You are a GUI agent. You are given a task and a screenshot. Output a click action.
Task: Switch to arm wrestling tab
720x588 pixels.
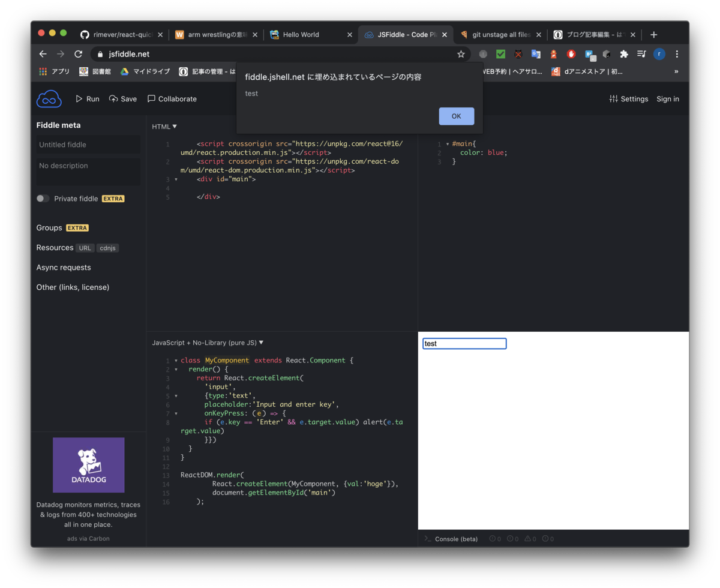(x=216, y=35)
